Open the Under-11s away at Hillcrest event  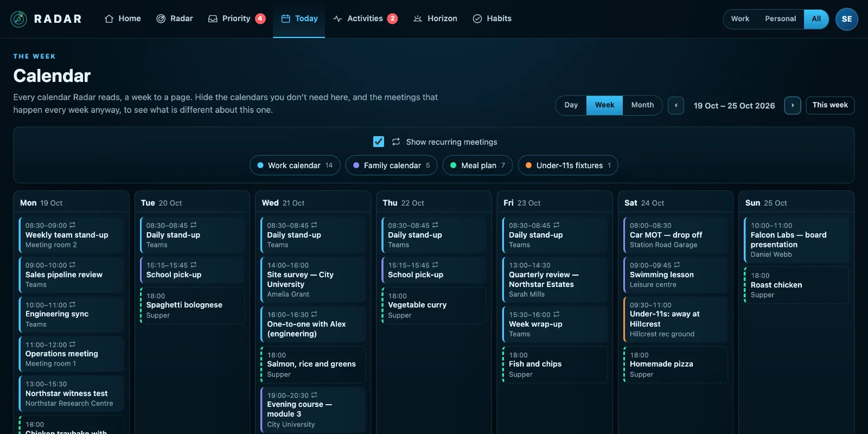click(675, 319)
